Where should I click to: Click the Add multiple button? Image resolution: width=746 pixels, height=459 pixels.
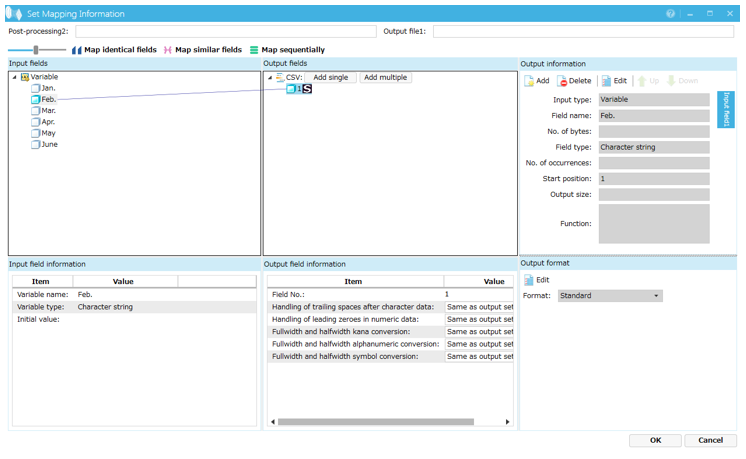point(385,77)
